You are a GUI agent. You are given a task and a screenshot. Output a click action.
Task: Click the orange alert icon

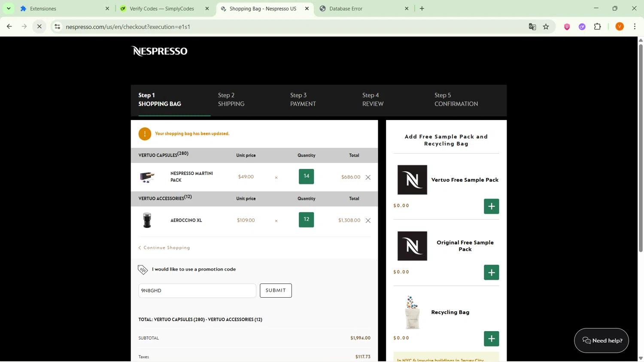[145, 134]
